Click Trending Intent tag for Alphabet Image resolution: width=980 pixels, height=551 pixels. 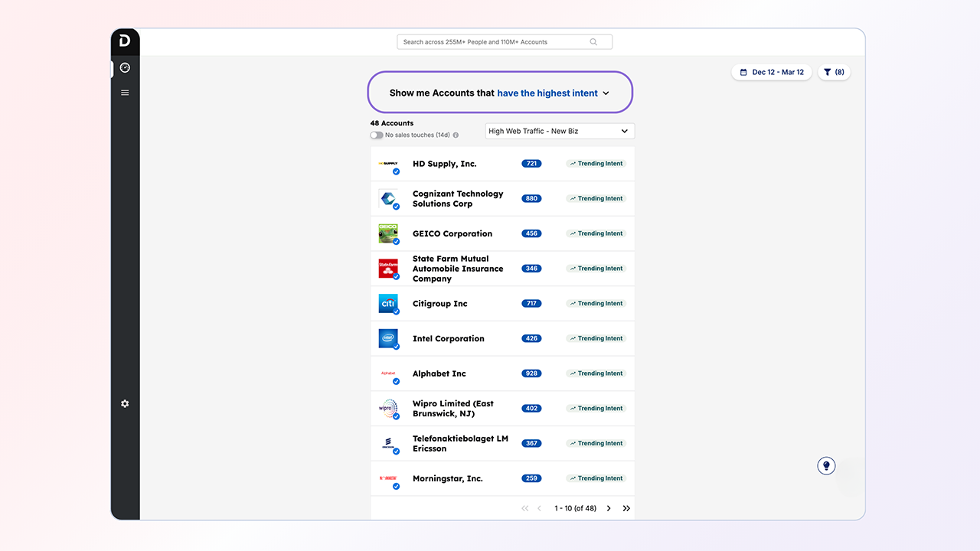[x=596, y=373]
